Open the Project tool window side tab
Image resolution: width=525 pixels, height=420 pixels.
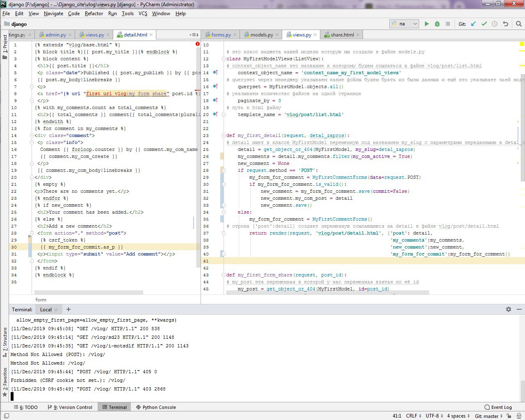5,47
